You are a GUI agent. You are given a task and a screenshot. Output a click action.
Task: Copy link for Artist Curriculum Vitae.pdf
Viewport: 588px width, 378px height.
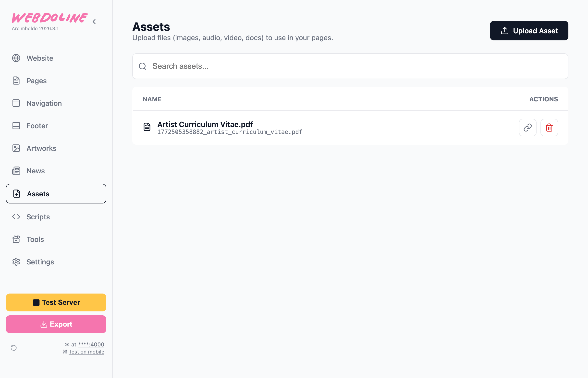pos(527,127)
